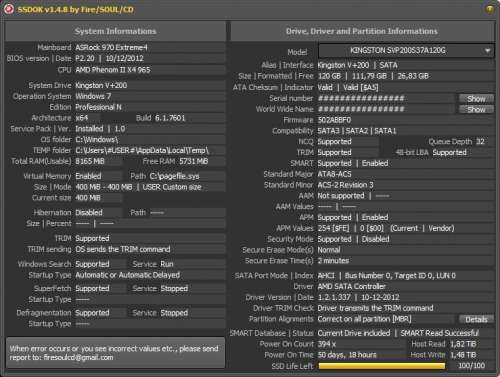Click the System Informations header
Image resolution: width=500 pixels, height=377 pixels.
tap(116, 31)
